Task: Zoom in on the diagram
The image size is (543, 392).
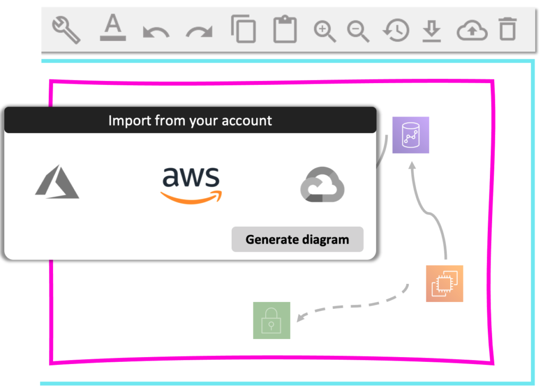Action: point(325,31)
